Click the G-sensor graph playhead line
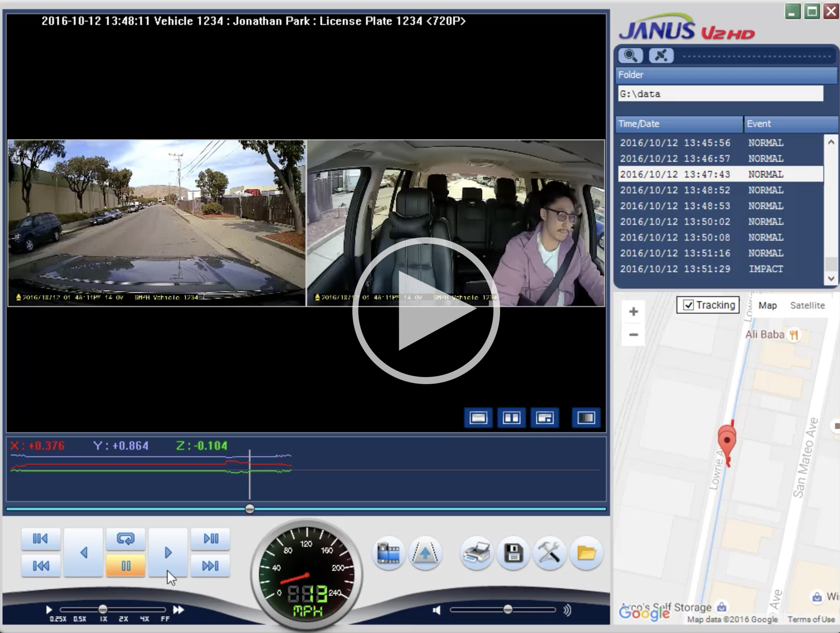 pyautogui.click(x=249, y=474)
